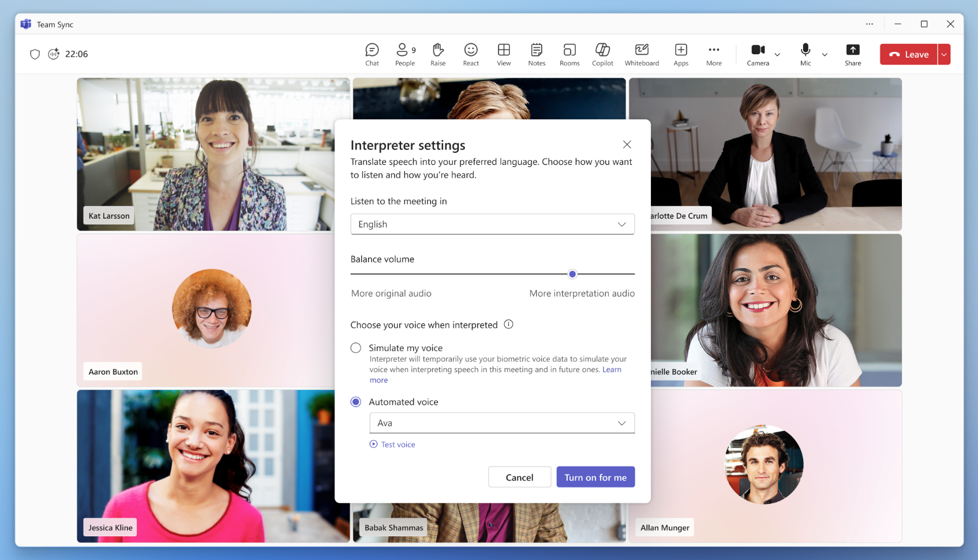Click the More interpretation audio label
This screenshot has height=560, width=978.
[x=582, y=294]
